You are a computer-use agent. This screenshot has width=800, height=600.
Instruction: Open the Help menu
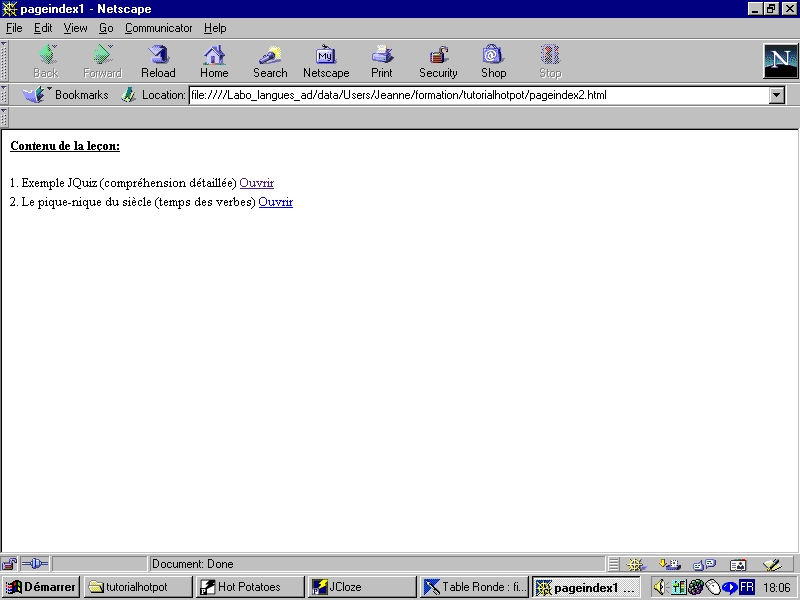[215, 28]
